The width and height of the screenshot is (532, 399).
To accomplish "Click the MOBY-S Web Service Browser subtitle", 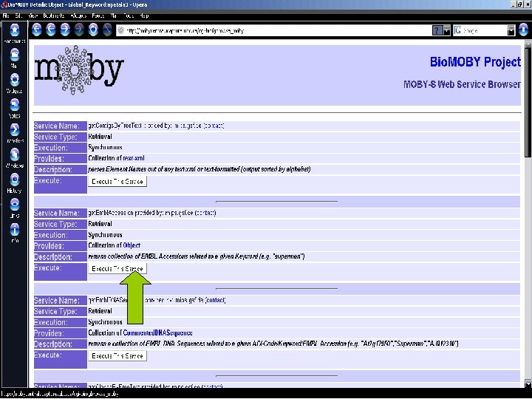I will (x=462, y=84).
